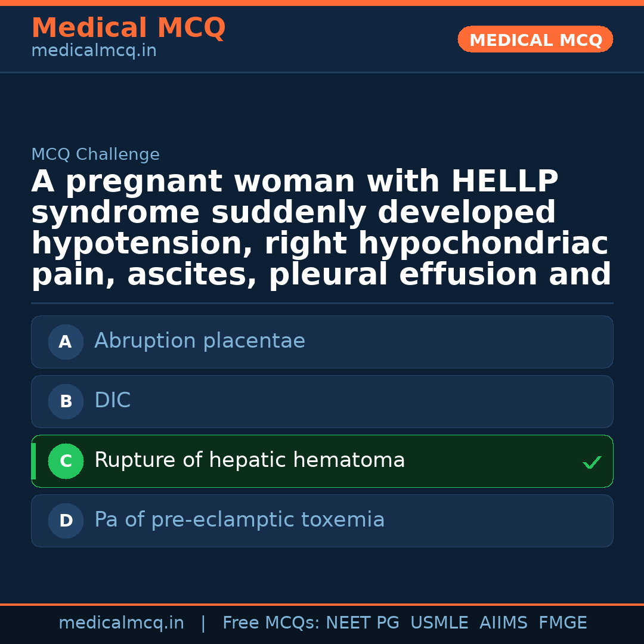The image size is (644, 644).
Task: Click the letter A circle badge
Action: (66, 342)
